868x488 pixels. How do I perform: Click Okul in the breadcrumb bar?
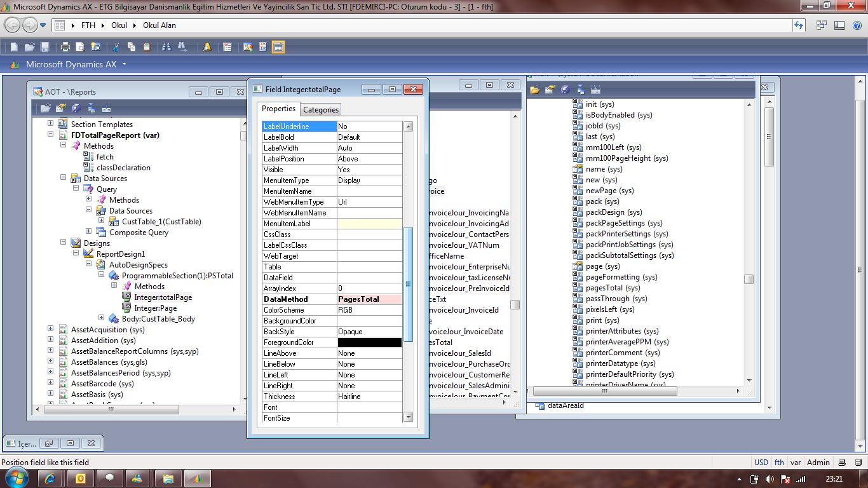[119, 25]
